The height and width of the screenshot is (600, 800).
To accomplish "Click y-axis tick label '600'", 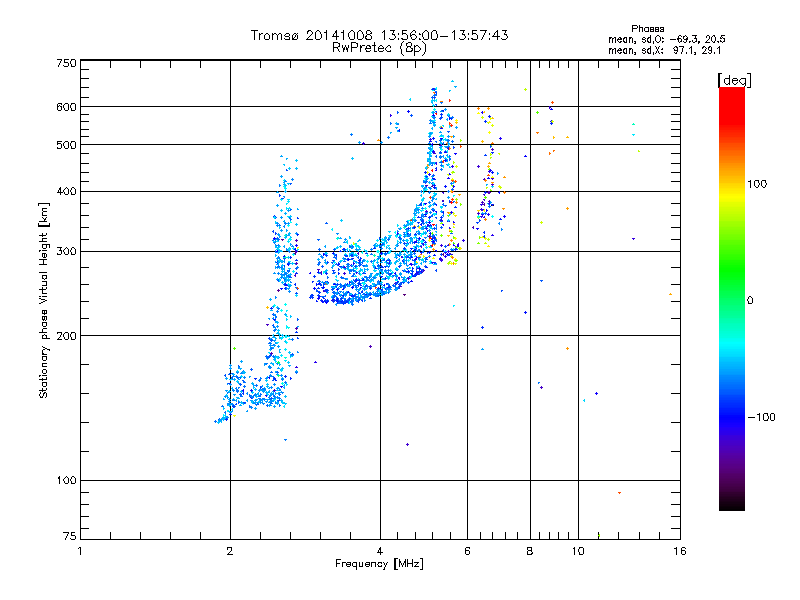I will tap(67, 107).
